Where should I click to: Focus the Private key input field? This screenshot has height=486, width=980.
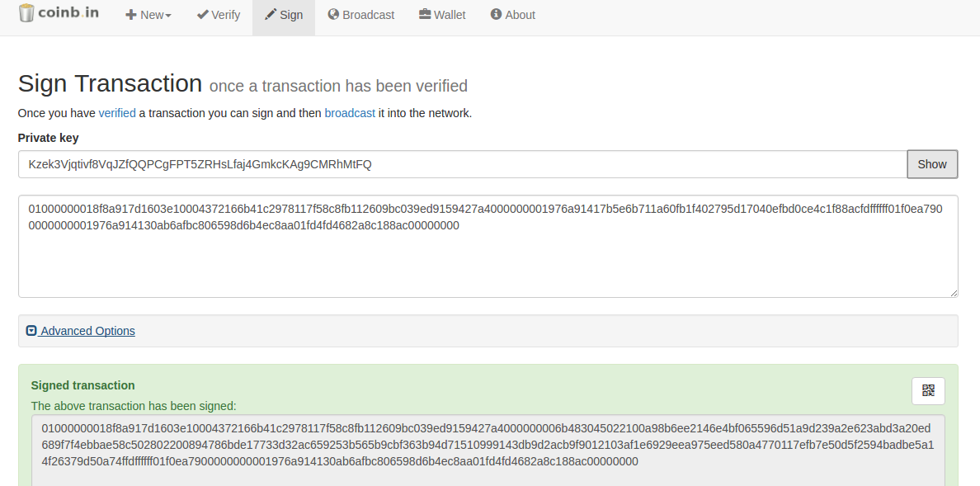[462, 164]
